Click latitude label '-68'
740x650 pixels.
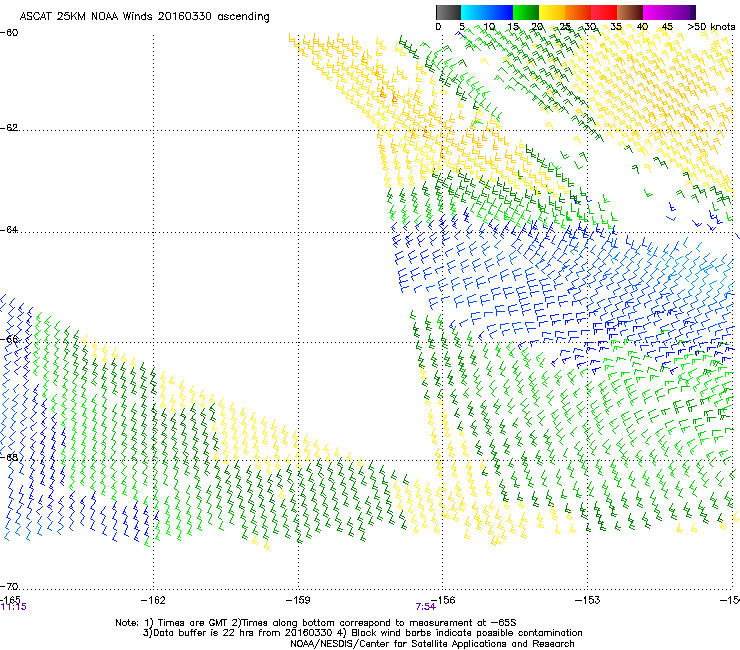[9, 457]
